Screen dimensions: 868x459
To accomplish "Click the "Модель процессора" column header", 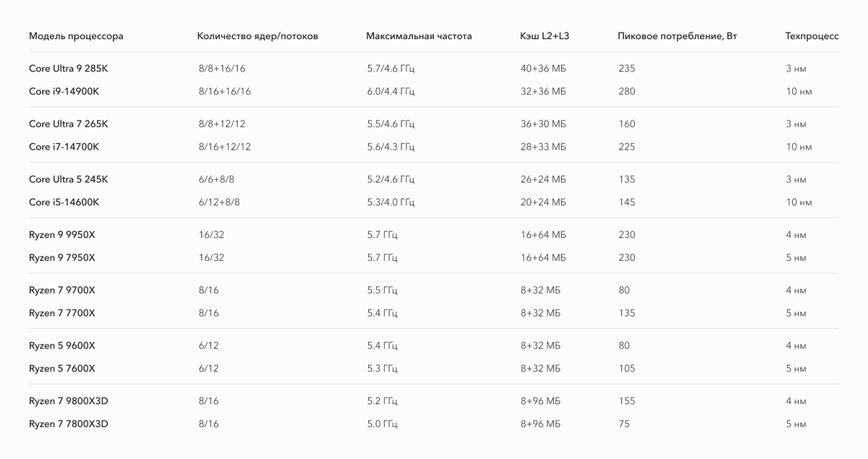I will (x=76, y=36).
